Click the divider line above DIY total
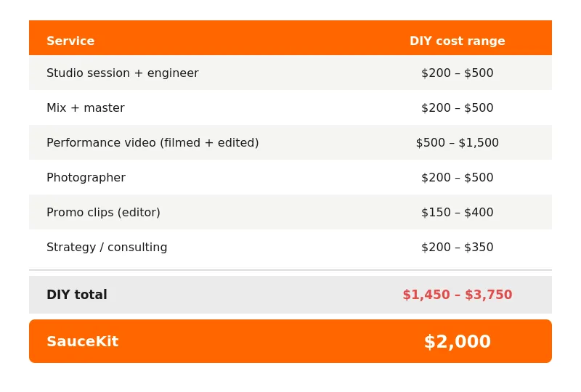 (290, 270)
